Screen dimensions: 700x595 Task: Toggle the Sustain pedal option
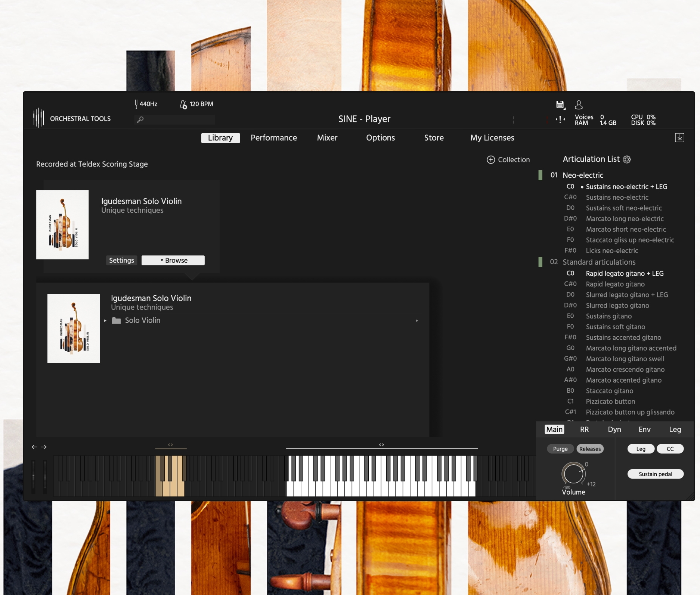(655, 474)
